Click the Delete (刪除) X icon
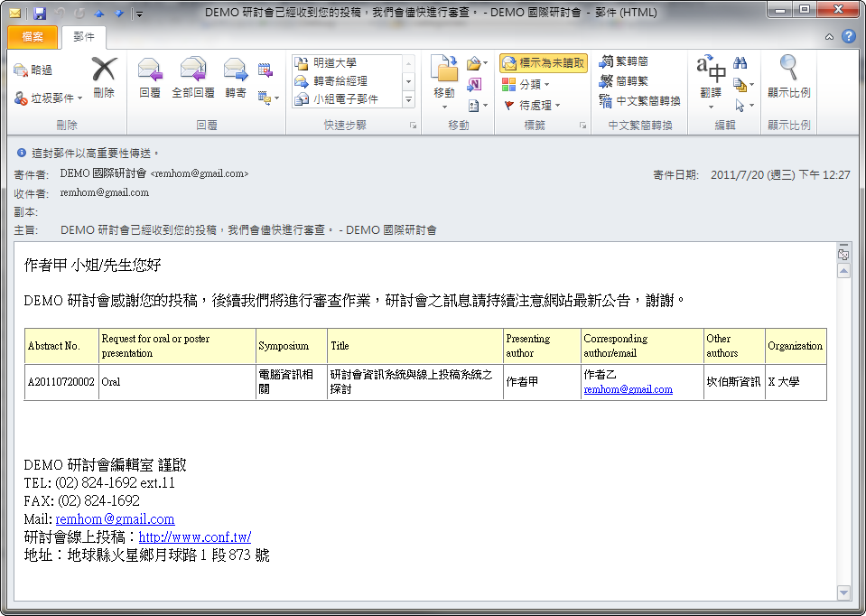Screen dimensions: 866x616 point(104,70)
